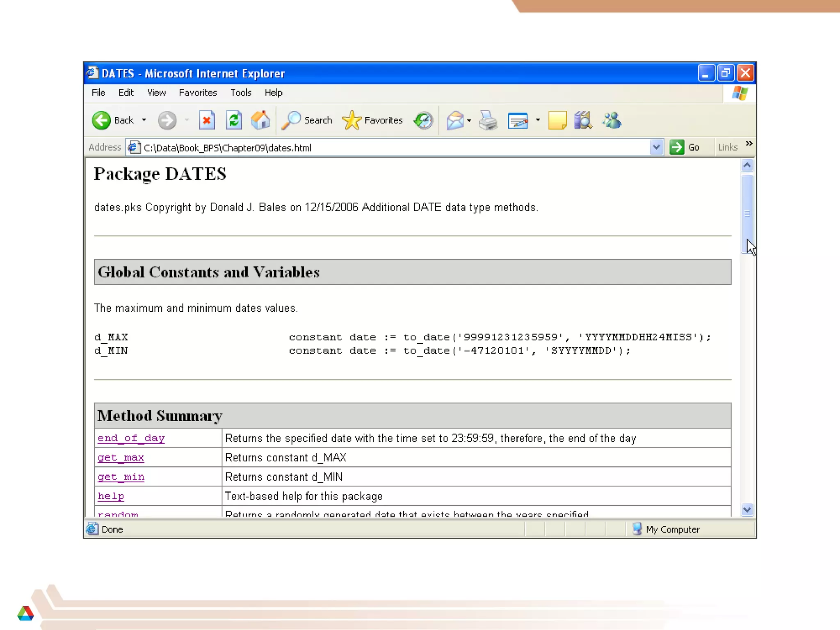Open Edit tool dropdown arrow
Viewport: 840px width, 630px height.
tap(538, 120)
